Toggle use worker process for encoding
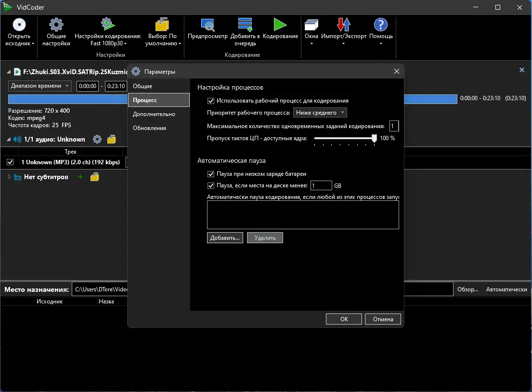 211,101
